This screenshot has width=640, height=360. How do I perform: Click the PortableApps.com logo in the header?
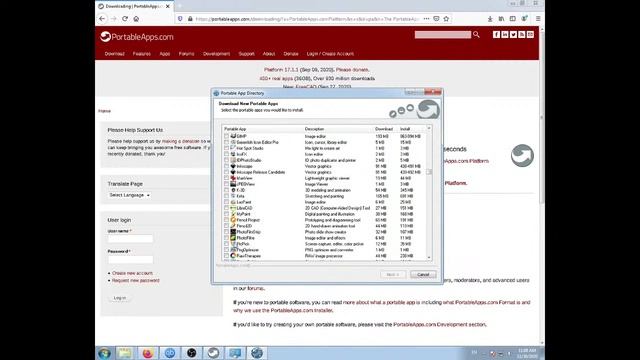(137, 37)
